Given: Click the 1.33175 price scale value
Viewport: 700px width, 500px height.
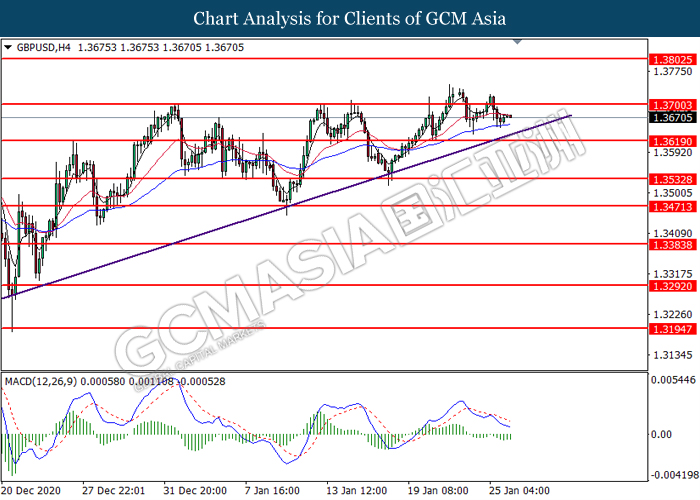Looking at the screenshot, I should click(x=672, y=274).
